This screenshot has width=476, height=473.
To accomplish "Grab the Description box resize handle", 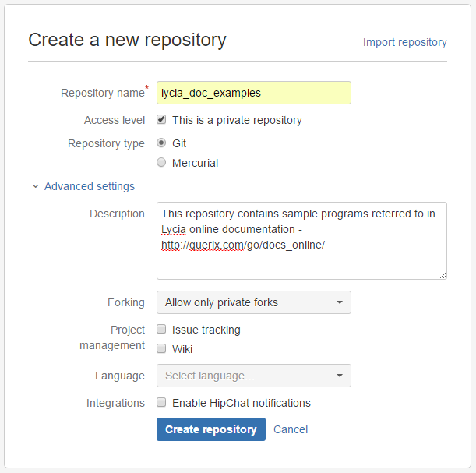I will [x=443, y=274].
